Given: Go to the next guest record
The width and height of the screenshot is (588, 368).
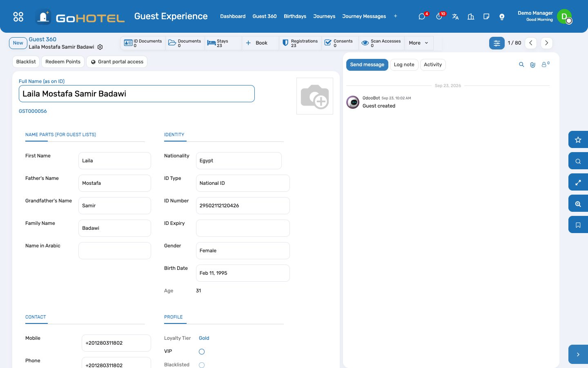Looking at the screenshot, I should [x=547, y=43].
